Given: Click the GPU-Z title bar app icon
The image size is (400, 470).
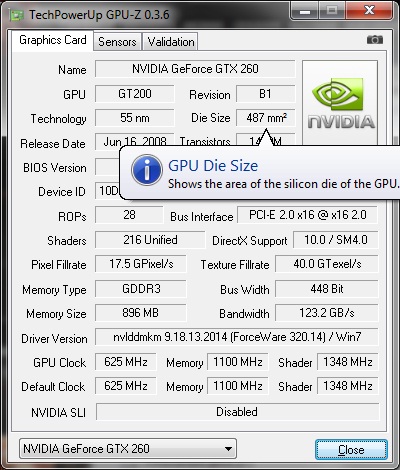Looking at the screenshot, I should [17, 16].
